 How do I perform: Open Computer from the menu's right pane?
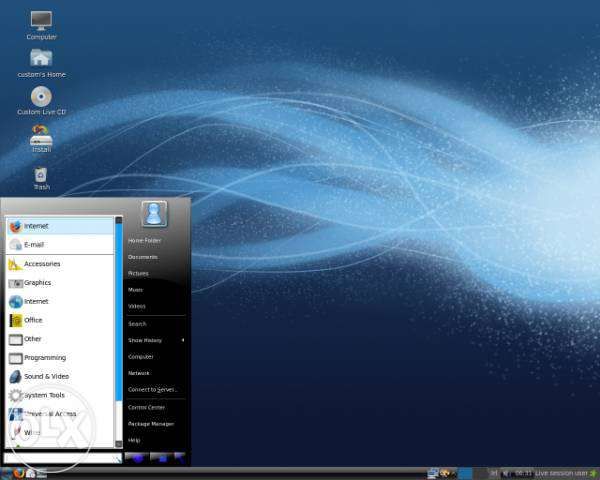[x=140, y=357]
